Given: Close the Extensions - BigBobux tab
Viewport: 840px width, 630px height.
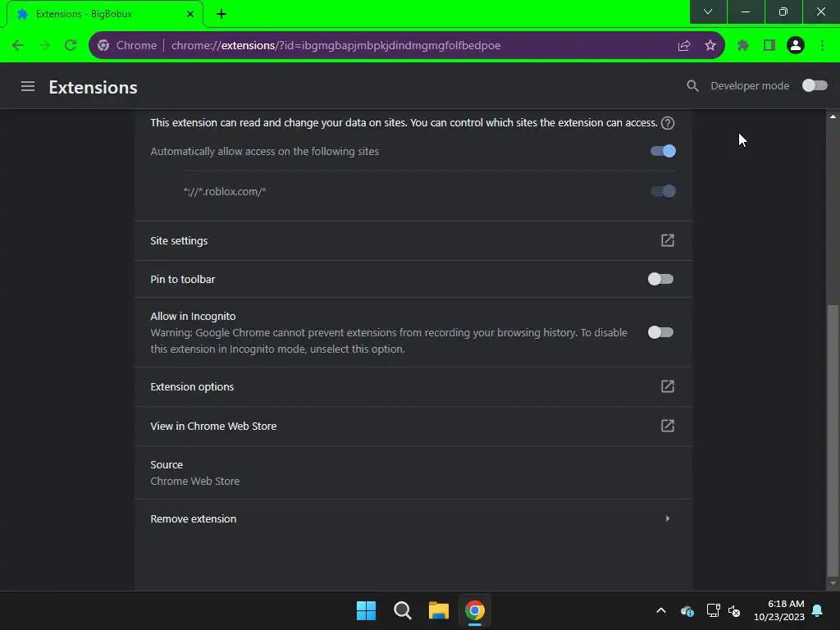Looking at the screenshot, I should [x=190, y=14].
